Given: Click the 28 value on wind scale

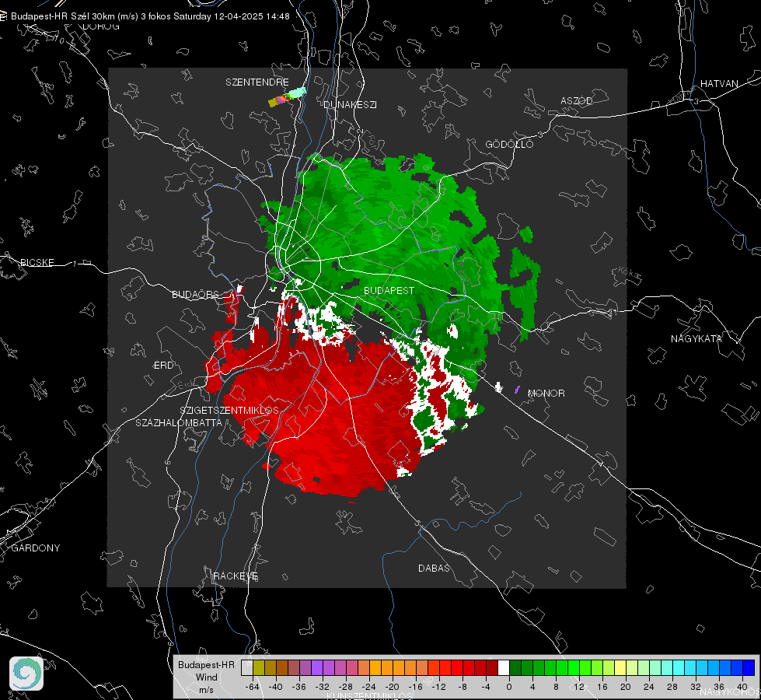Looking at the screenshot, I should pos(672,687).
